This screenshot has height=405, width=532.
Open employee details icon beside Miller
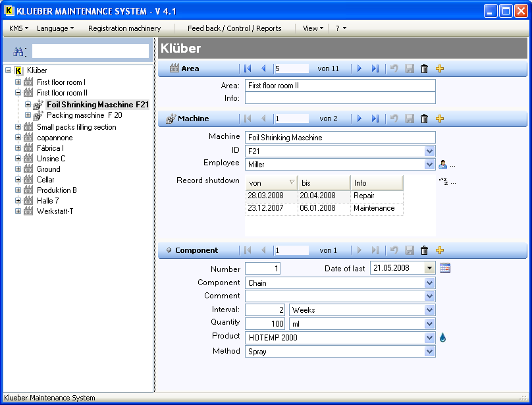pyautogui.click(x=442, y=165)
